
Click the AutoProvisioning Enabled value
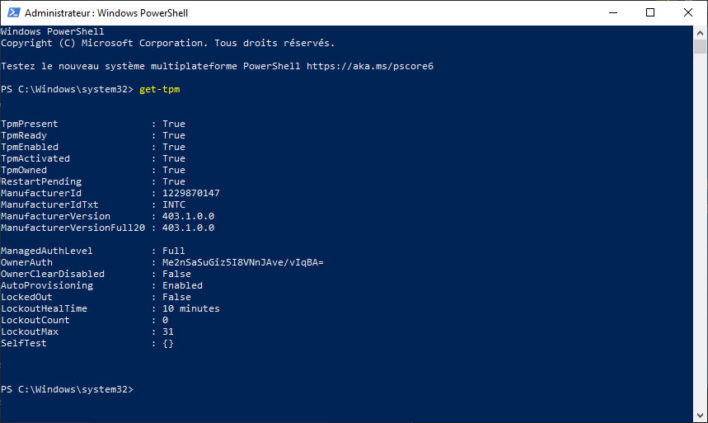tap(182, 285)
